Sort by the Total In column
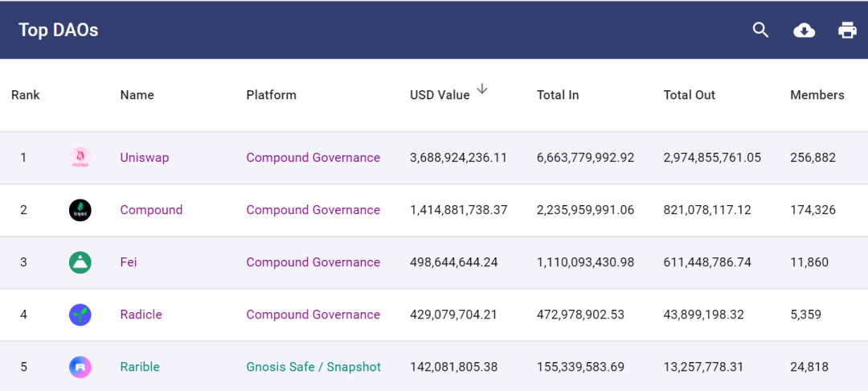This screenshot has height=391, width=868. click(x=558, y=95)
